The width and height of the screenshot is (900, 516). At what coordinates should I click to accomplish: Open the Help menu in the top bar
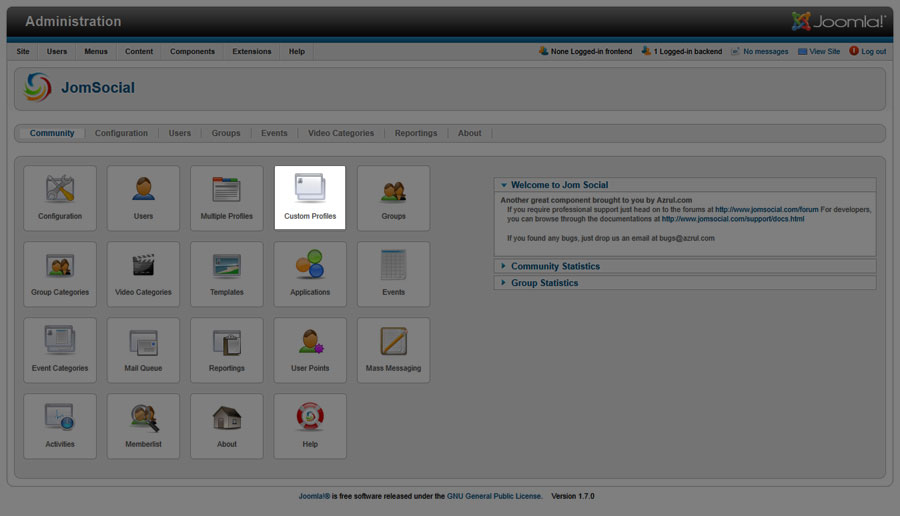pos(297,51)
